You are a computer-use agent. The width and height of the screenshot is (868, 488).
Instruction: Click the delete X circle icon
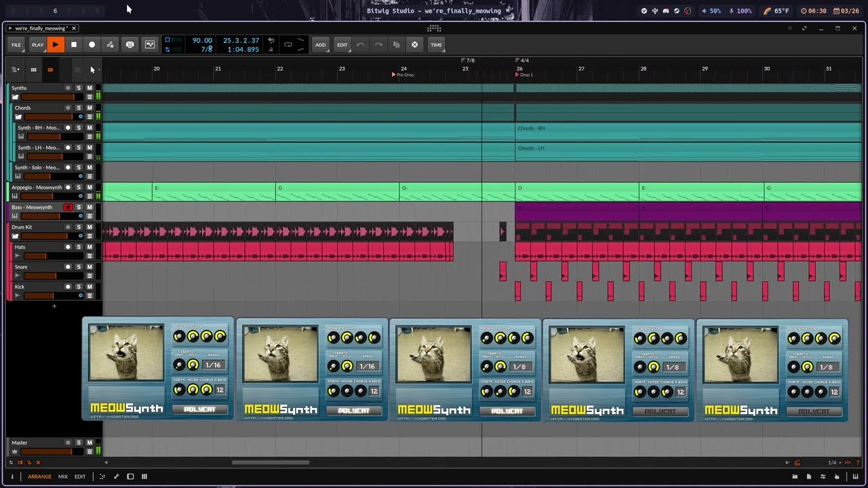[x=414, y=45]
